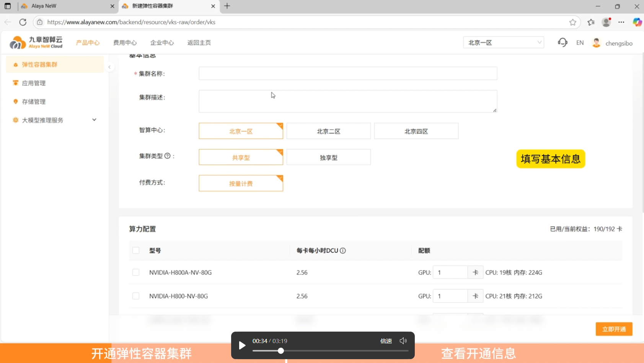
Task: Click the customer support headset icon
Action: (562, 42)
